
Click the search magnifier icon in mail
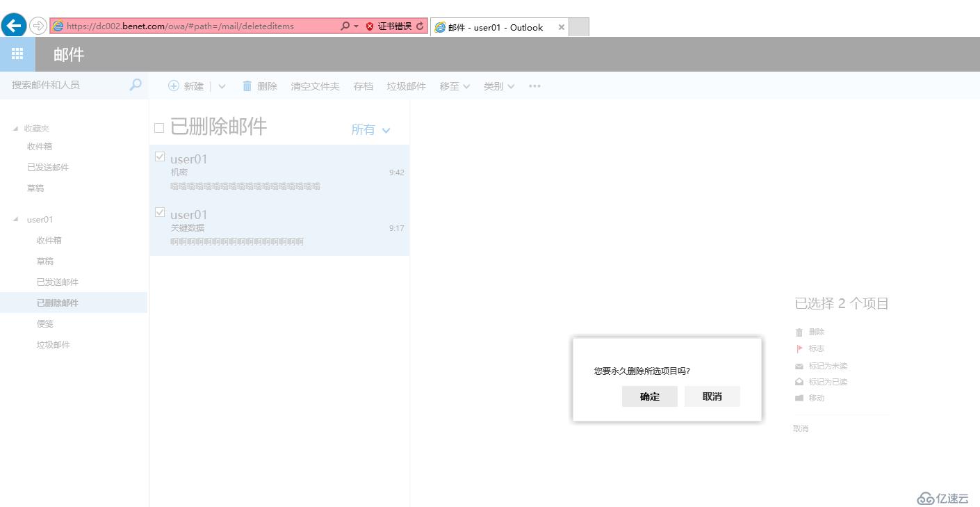pos(136,85)
